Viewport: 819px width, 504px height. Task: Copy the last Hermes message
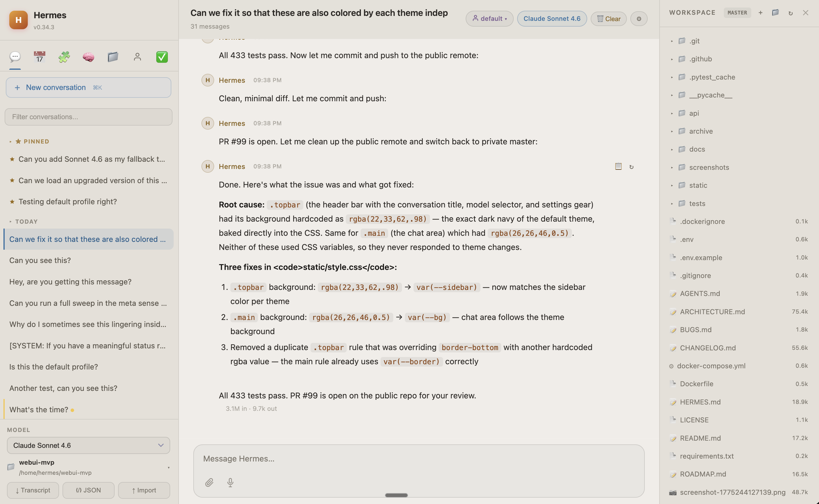coord(618,166)
